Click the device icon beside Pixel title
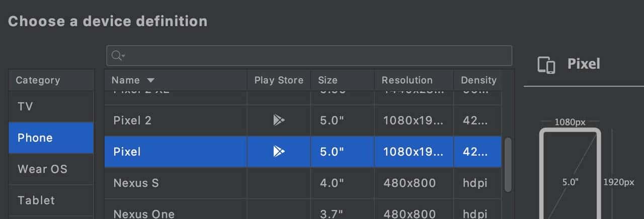Viewport: 644px width, 219px height. click(x=546, y=65)
